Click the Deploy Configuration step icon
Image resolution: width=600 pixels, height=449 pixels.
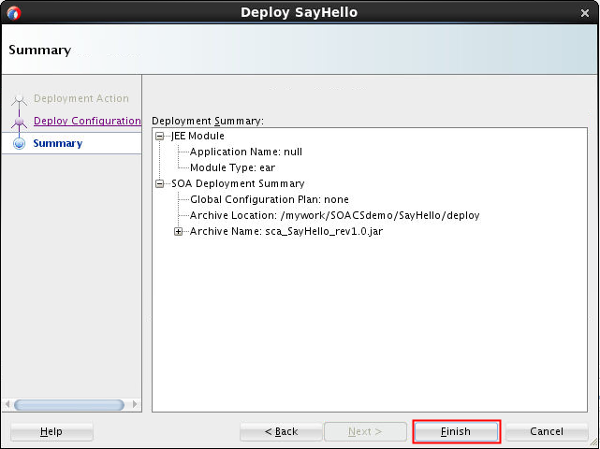coord(19,121)
